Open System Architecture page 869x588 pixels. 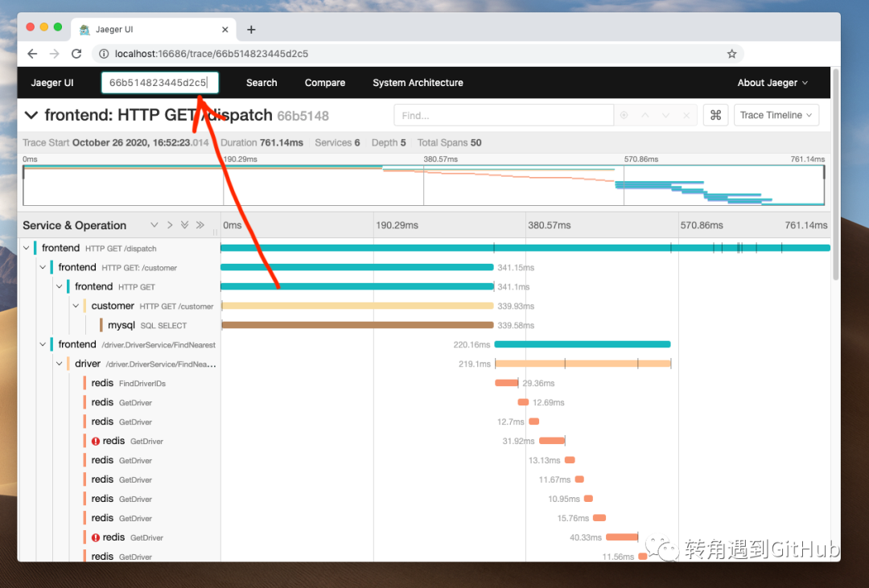418,83
